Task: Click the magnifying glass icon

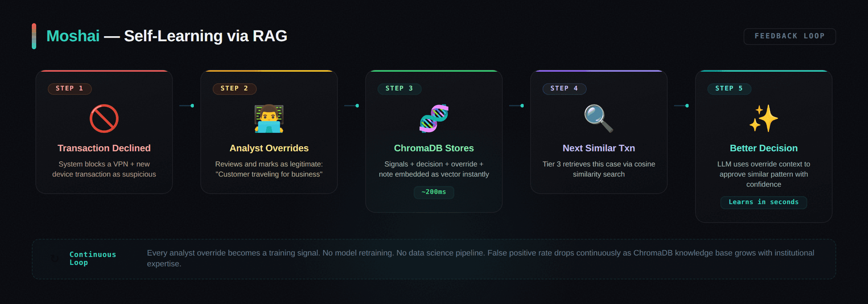Action: click(x=599, y=119)
